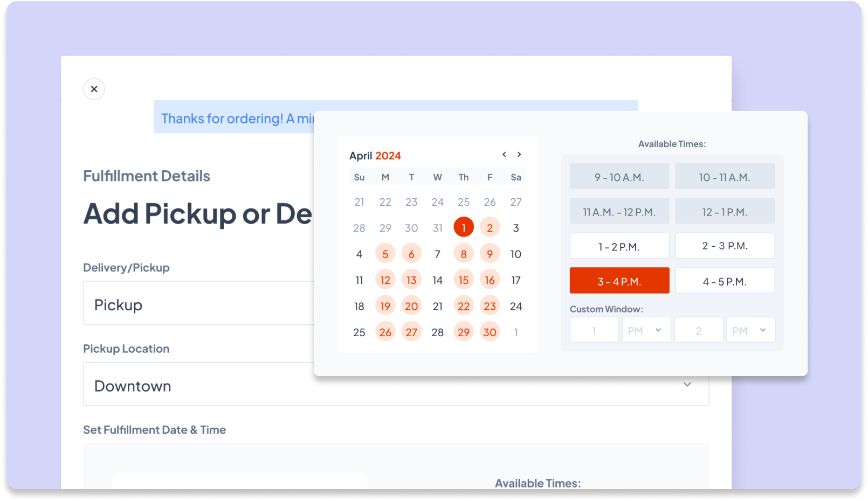Screen dimensions: 868x501
Task: Pick April 19 date
Action: (x=385, y=306)
